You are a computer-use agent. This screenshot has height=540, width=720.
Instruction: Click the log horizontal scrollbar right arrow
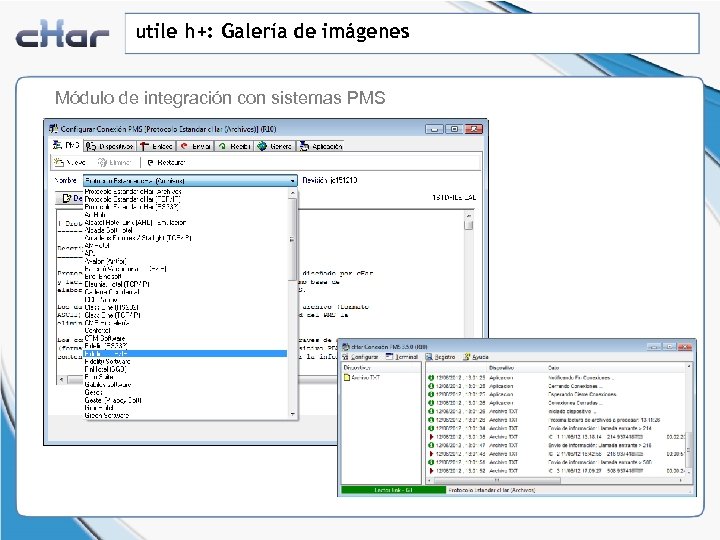click(x=681, y=481)
